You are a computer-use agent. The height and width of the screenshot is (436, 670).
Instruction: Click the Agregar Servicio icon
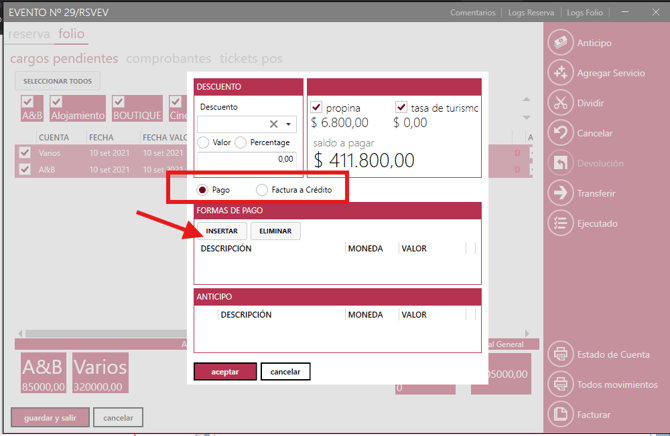(560, 73)
